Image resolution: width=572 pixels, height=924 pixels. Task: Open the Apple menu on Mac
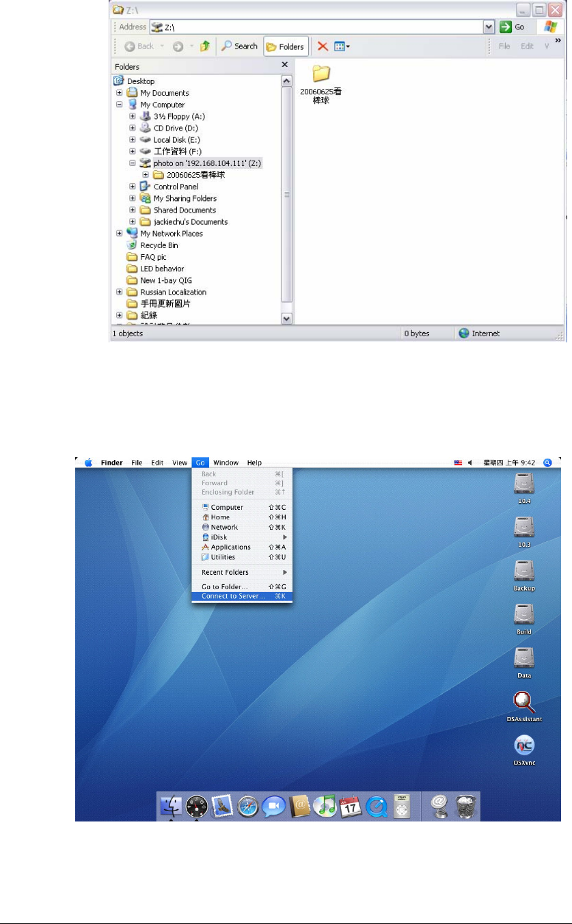point(88,463)
